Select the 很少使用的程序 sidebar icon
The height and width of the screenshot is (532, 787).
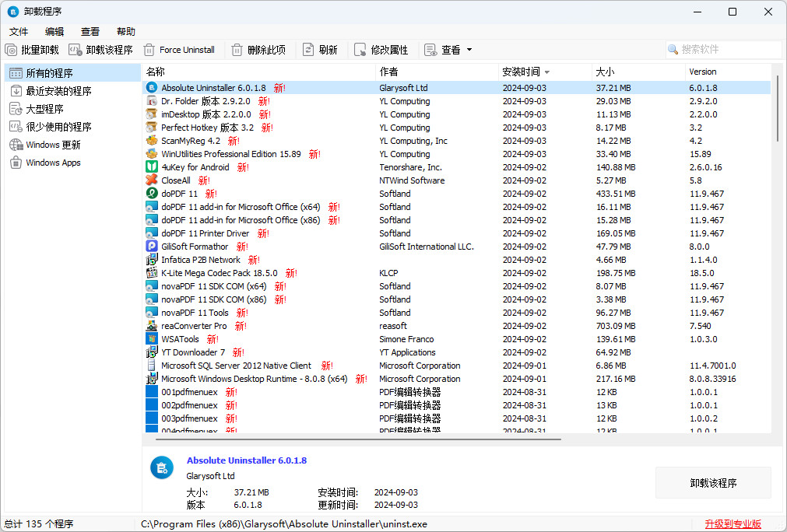click(x=16, y=127)
